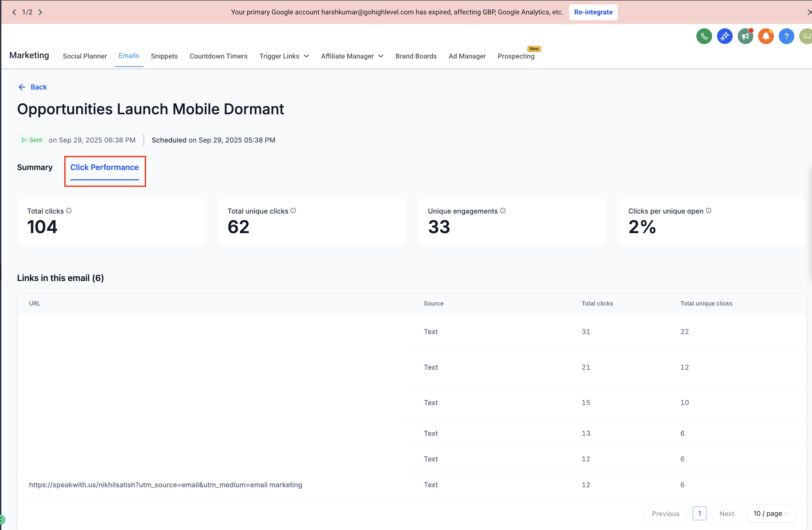Click the Back link
This screenshot has height=530, width=812.
(33, 87)
